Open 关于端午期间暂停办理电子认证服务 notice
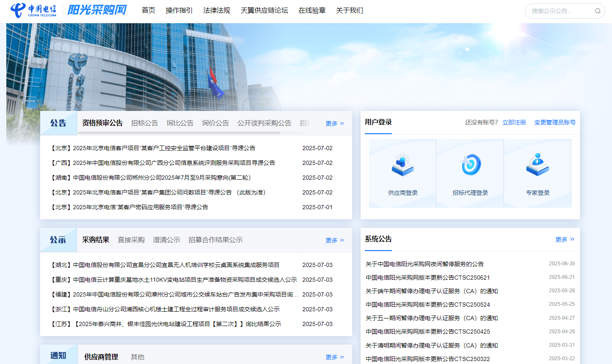612x364 pixels. click(431, 291)
